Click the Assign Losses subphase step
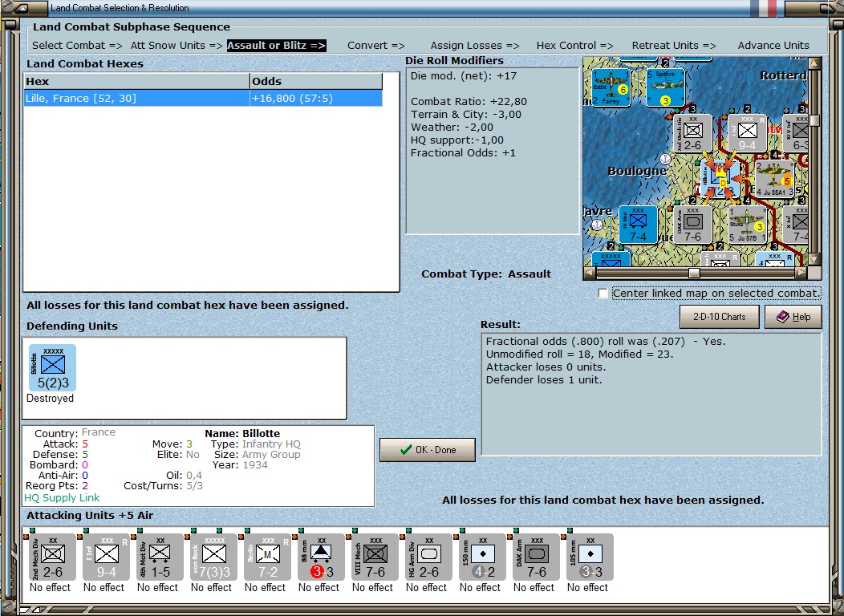The image size is (844, 616). (474, 46)
